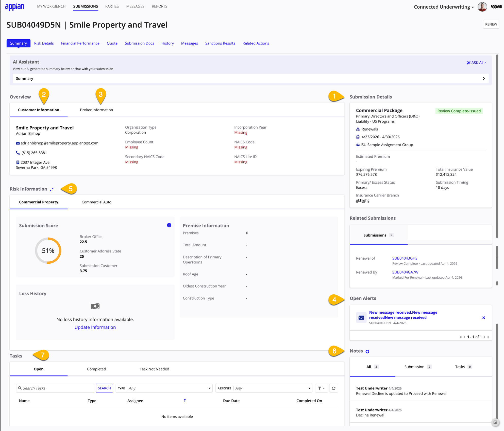Click the Submission Score info icon
504x431 pixels.
(169, 225)
